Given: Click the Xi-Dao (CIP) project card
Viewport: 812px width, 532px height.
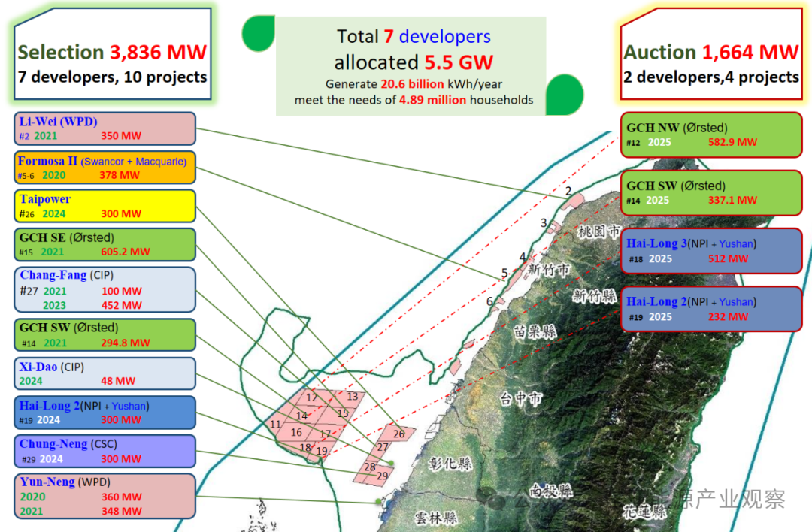Looking at the screenshot, I should coord(105,373).
